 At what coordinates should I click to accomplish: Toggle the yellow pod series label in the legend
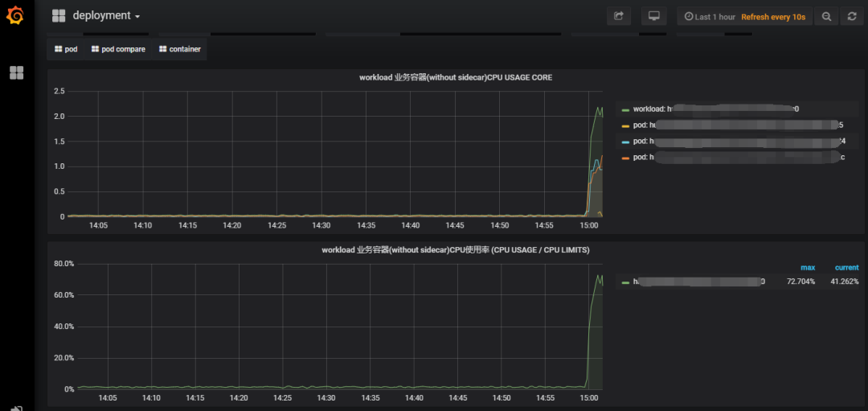(x=640, y=125)
